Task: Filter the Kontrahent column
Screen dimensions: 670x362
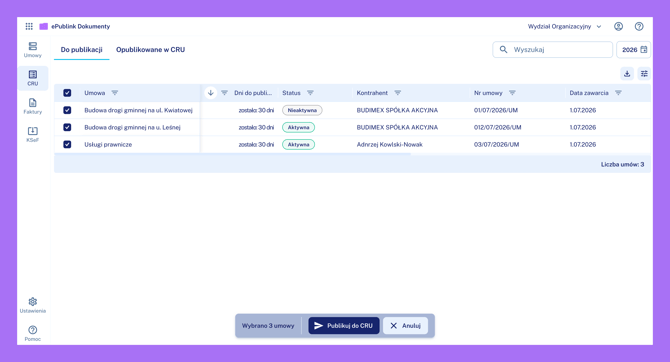Action: click(x=397, y=93)
